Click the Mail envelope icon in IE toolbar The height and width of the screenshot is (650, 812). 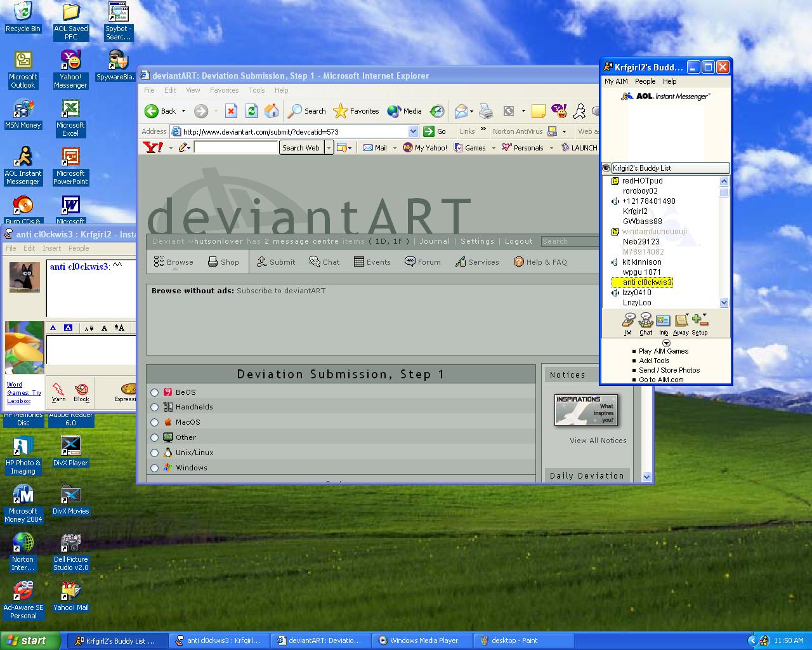tap(461, 111)
